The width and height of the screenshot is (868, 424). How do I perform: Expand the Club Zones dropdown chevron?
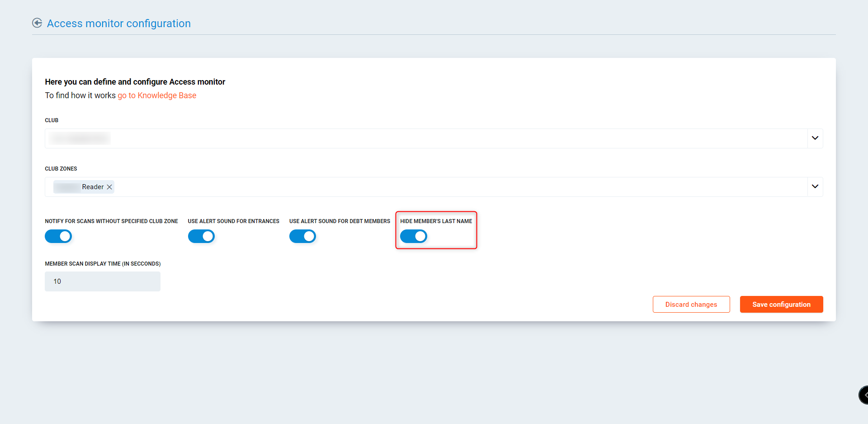click(815, 186)
